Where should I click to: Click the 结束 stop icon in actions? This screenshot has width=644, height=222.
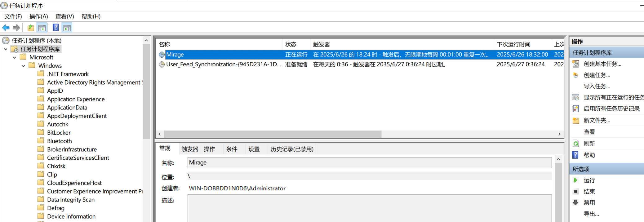[575, 191]
